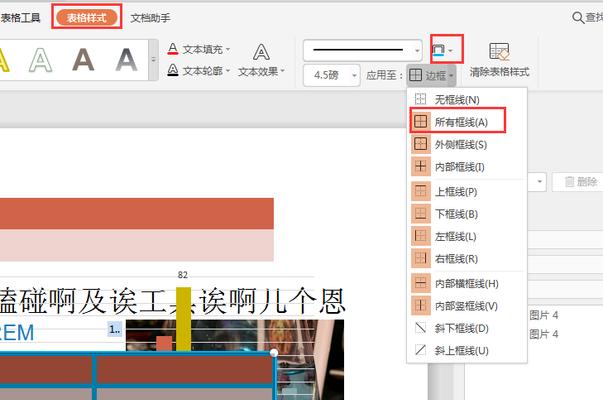Click the 文本效果 A icon
Viewport: 603px width, 400px height.
coord(261,52)
